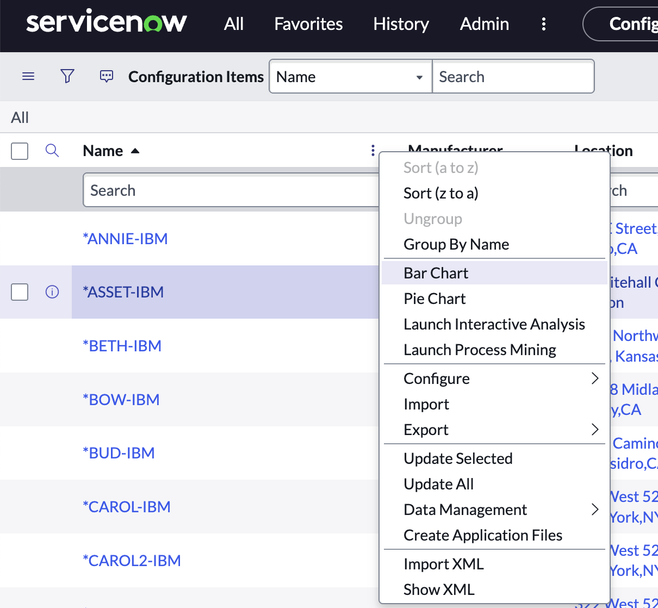This screenshot has width=658, height=608.
Task: Open the Name column options dots
Action: pyautogui.click(x=373, y=150)
